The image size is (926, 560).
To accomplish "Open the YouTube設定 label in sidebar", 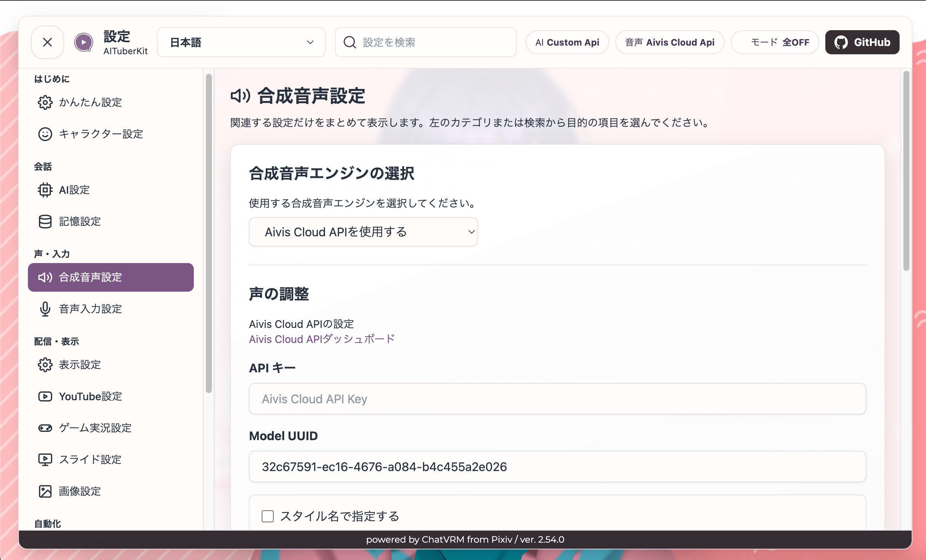I will click(90, 396).
